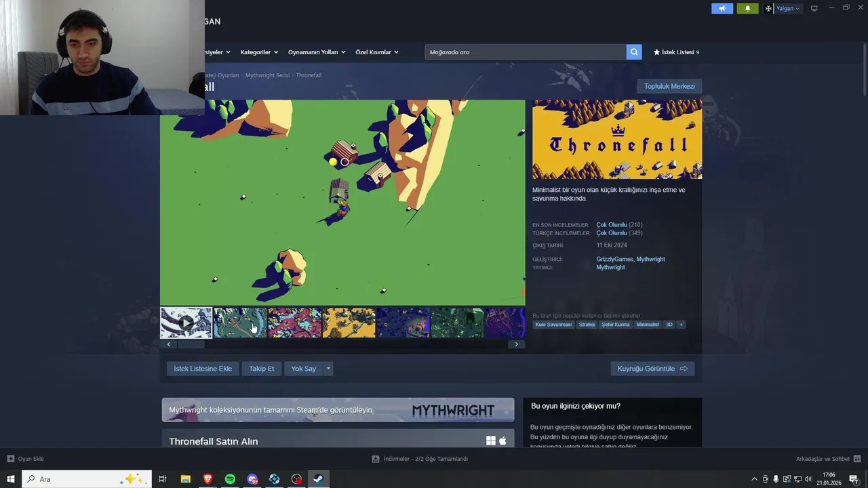Select the yellow desert screenshot thumbnail
Screen dimensions: 868x488
click(x=349, y=323)
